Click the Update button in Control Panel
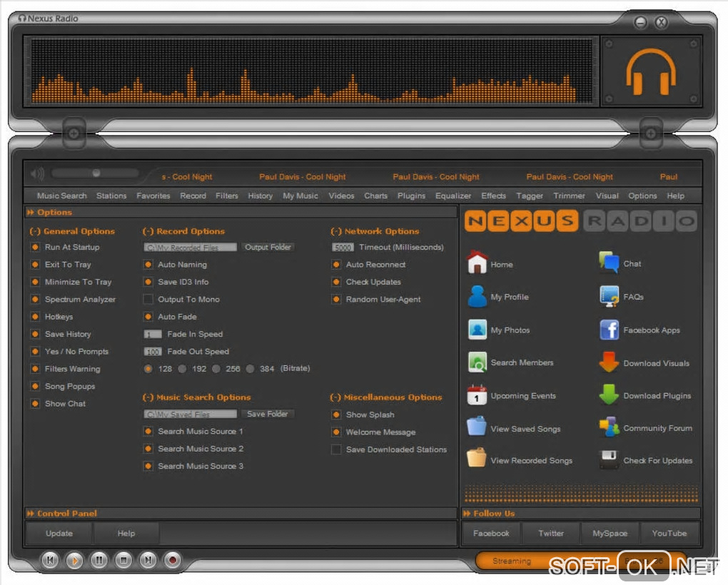This screenshot has width=728, height=585. [x=59, y=533]
